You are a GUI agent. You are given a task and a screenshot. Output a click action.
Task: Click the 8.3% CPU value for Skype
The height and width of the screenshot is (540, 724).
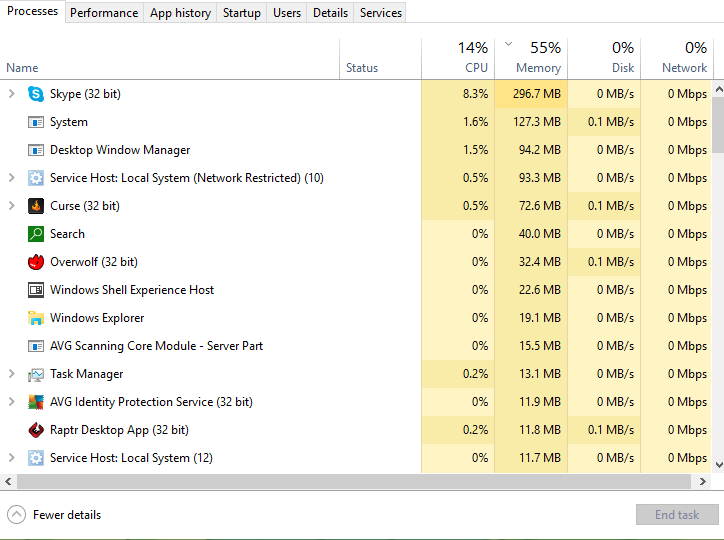pos(475,94)
